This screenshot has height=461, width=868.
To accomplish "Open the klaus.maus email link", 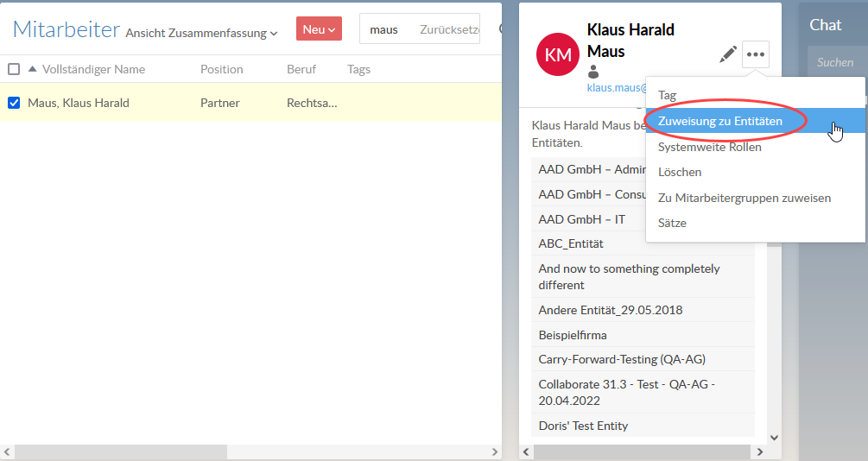I will [x=616, y=87].
